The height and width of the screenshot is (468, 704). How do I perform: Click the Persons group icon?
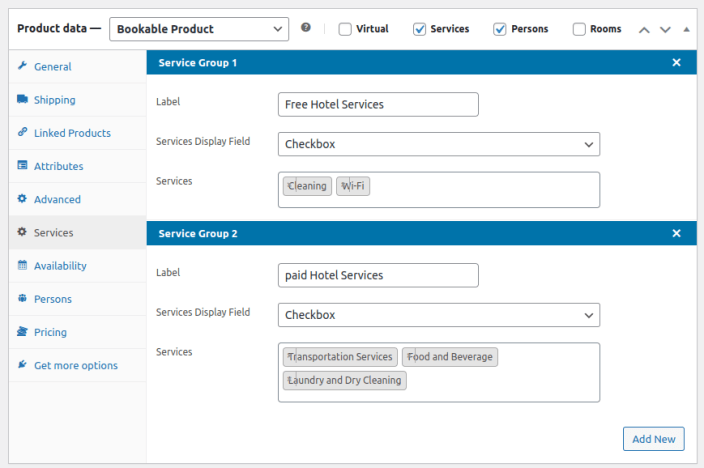click(22, 298)
